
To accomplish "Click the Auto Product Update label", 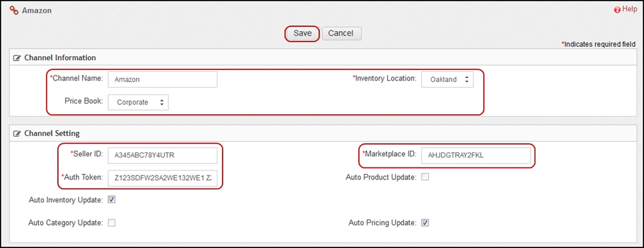I will pyautogui.click(x=381, y=177).
